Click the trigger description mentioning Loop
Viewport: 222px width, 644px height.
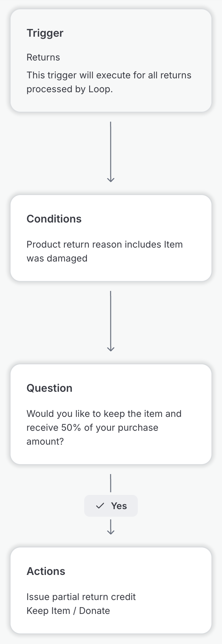[x=109, y=82]
